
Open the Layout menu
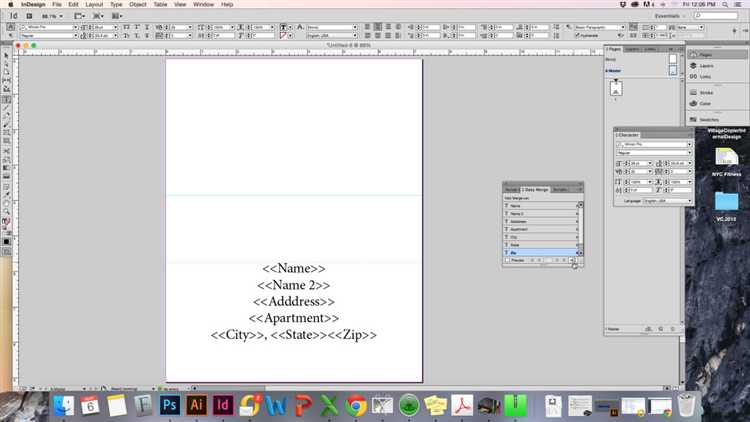pyautogui.click(x=94, y=4)
